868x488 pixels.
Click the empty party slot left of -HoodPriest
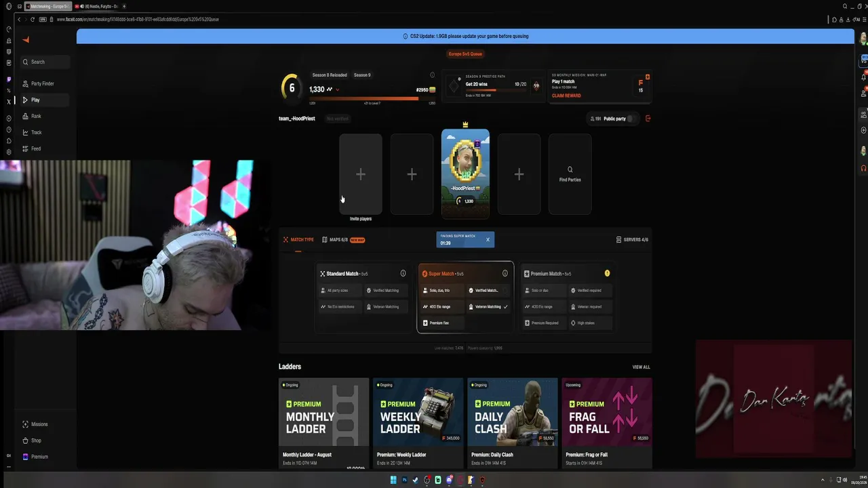(412, 174)
